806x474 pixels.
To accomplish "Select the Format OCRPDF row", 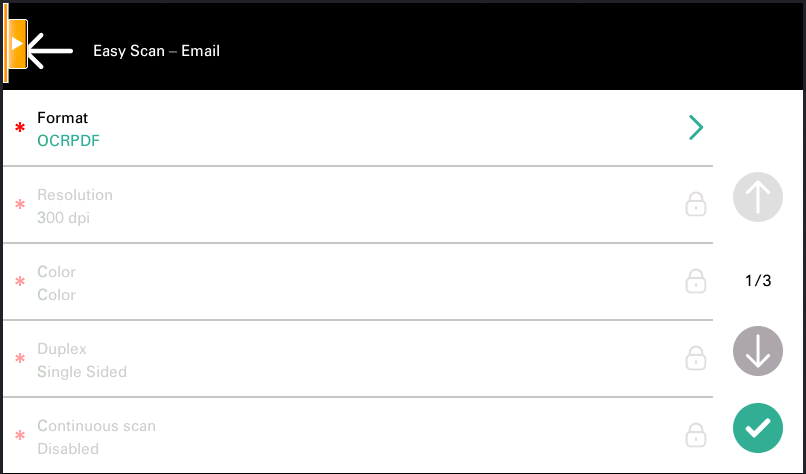I will coord(350,129).
